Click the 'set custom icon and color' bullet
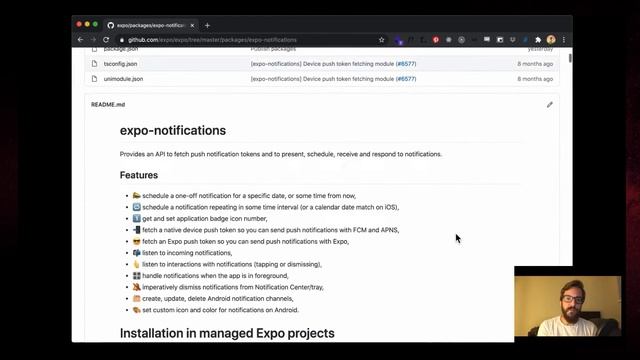The width and height of the screenshot is (640, 360). pos(220,310)
